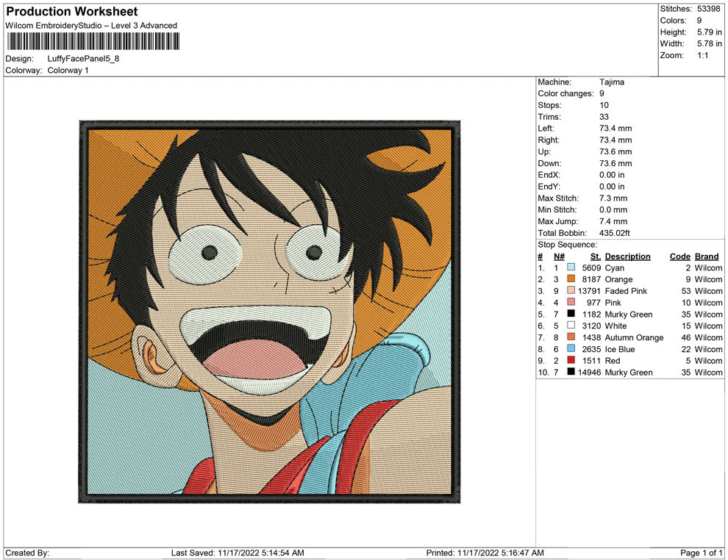
Task: Click the Color changes value '9'
Action: pos(602,94)
